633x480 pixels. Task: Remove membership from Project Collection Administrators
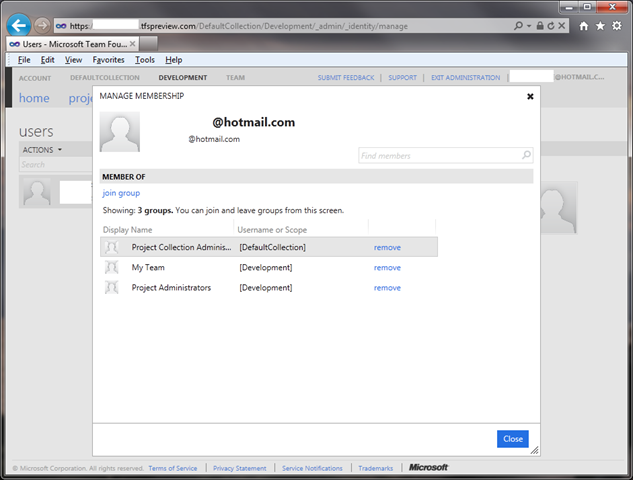tap(387, 247)
